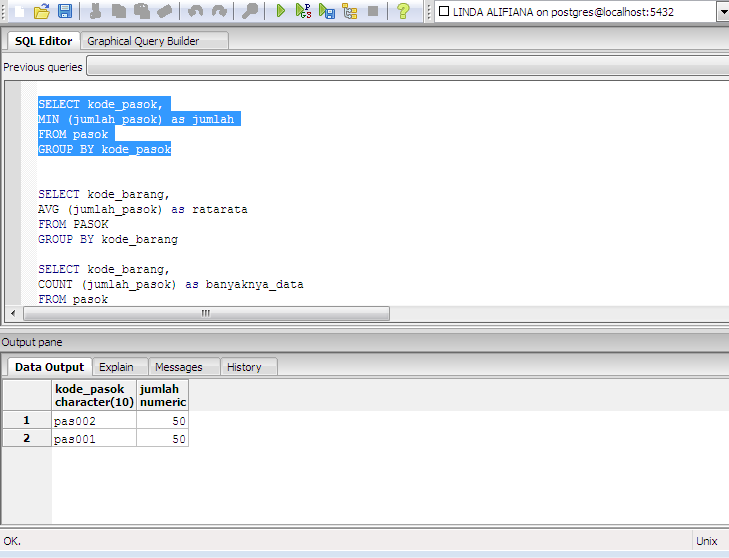729x558 pixels.
Task: Execute the query with green play icon
Action: pyautogui.click(x=280, y=11)
